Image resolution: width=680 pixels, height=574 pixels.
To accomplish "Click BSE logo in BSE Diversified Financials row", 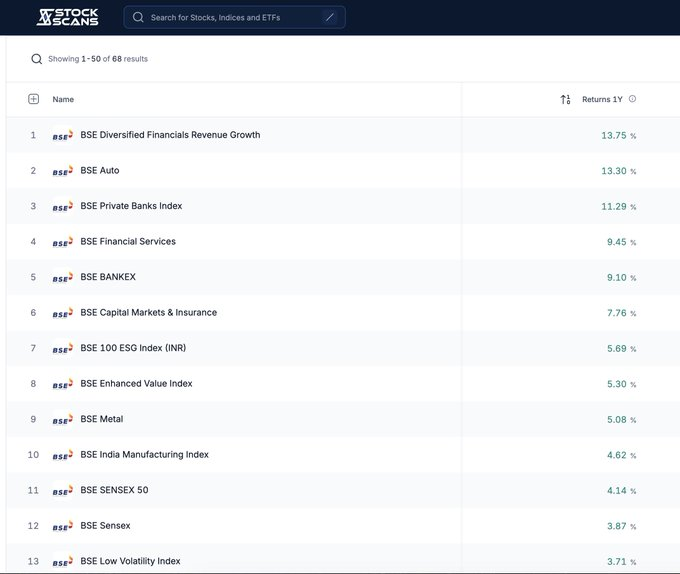I will (x=62, y=135).
